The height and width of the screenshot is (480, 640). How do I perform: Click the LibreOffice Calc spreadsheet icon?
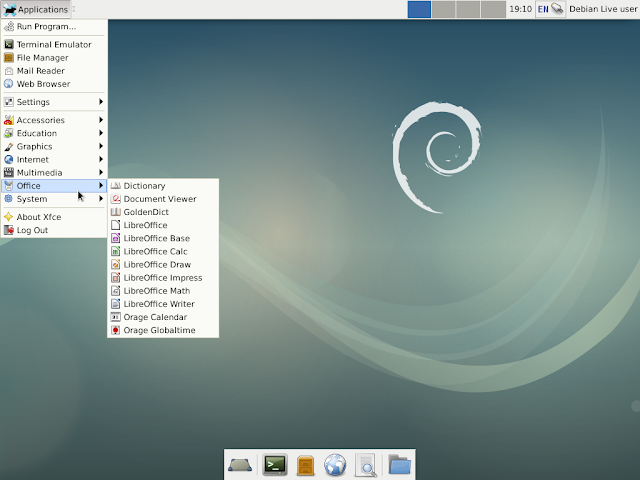pos(116,251)
